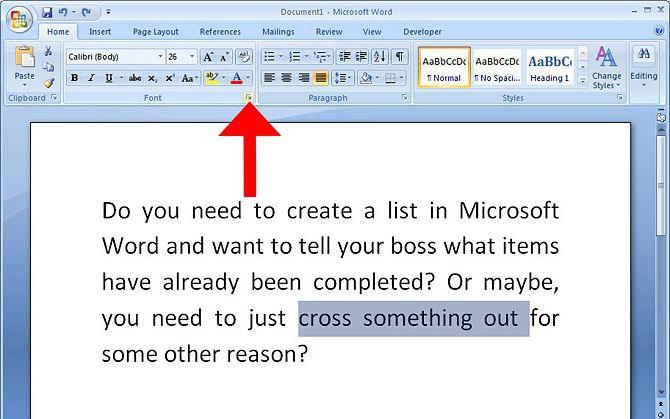The height and width of the screenshot is (419, 670).
Task: Expand the styles gallery More arrow
Action: pyautogui.click(x=583, y=80)
